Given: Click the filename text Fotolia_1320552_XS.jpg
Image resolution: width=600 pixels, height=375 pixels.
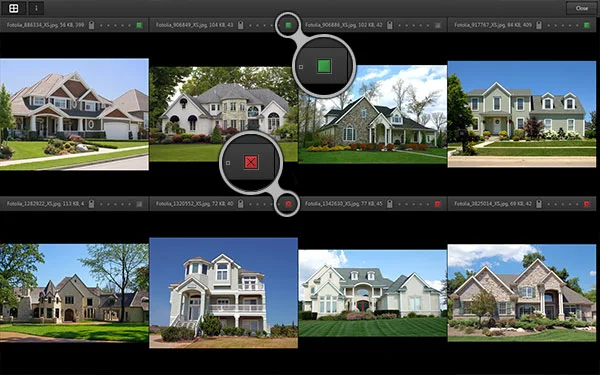Looking at the screenshot, I should tap(182, 204).
